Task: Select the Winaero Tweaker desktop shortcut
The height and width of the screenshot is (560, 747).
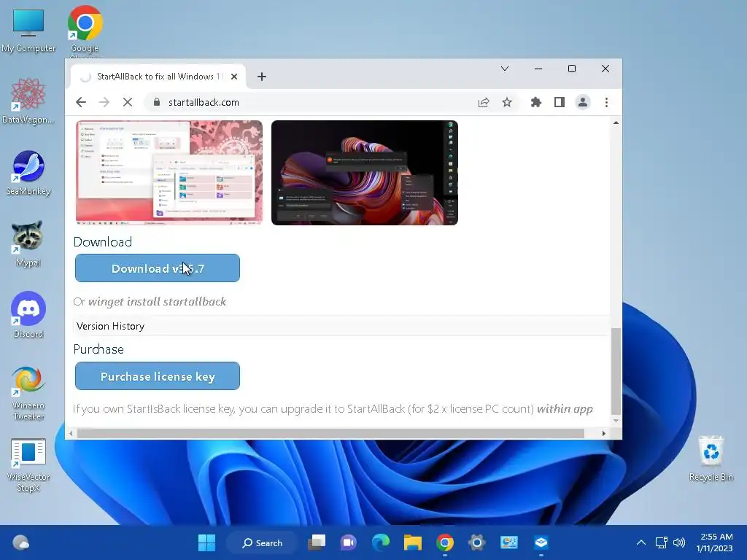Action: click(28, 393)
